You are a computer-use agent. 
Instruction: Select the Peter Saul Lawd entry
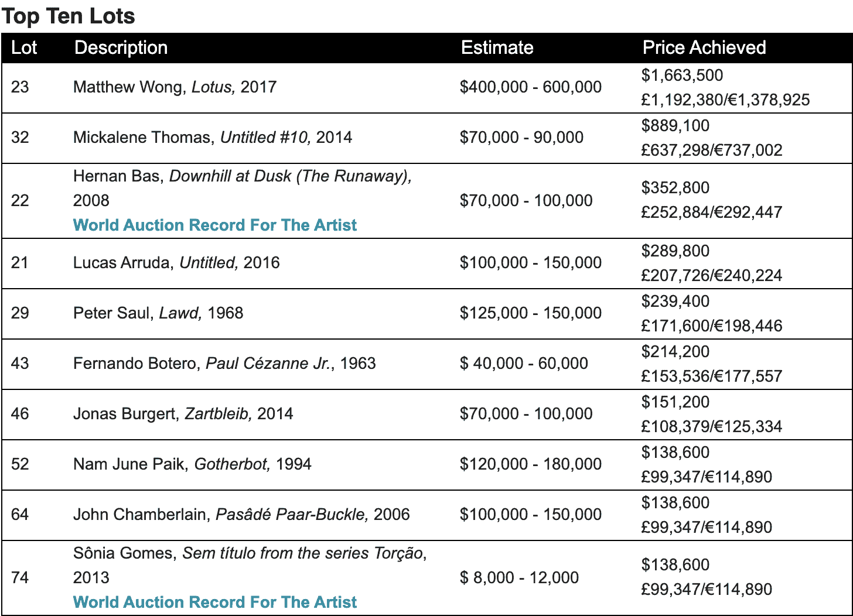tap(158, 313)
